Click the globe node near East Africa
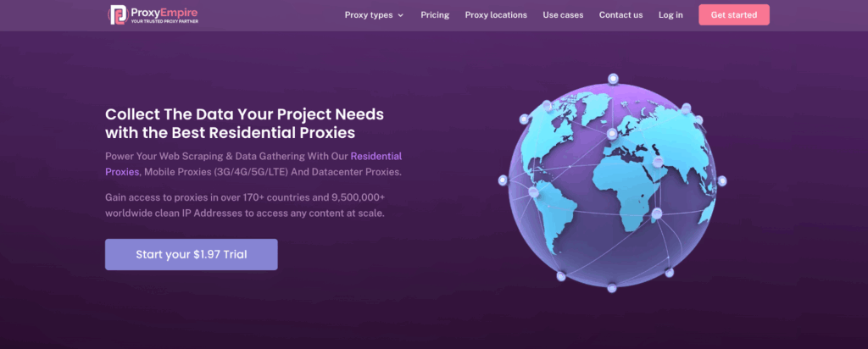This screenshot has height=349, width=868. (656, 213)
